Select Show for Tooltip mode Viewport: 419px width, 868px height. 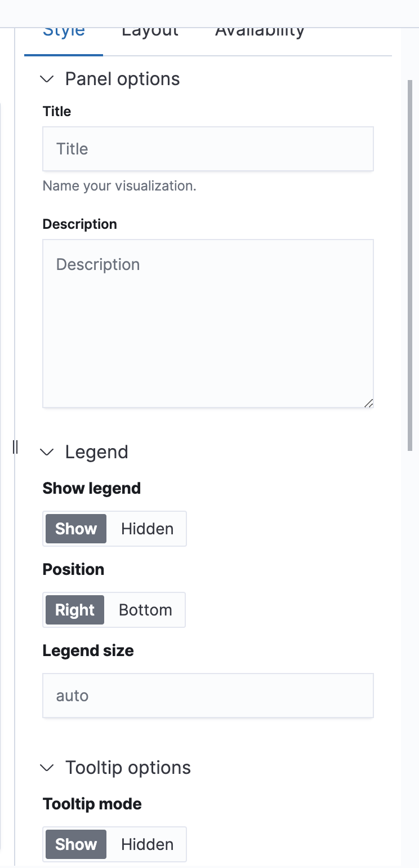(75, 844)
